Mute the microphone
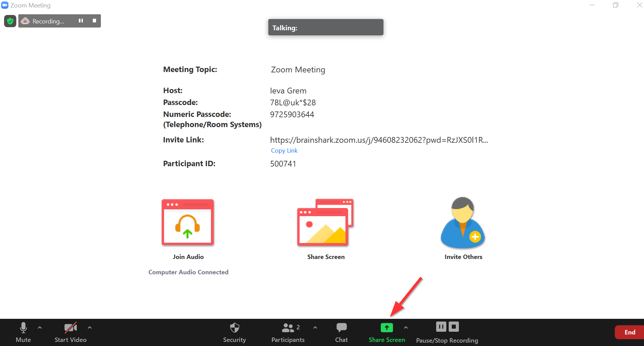The width and height of the screenshot is (644, 346). tap(23, 332)
